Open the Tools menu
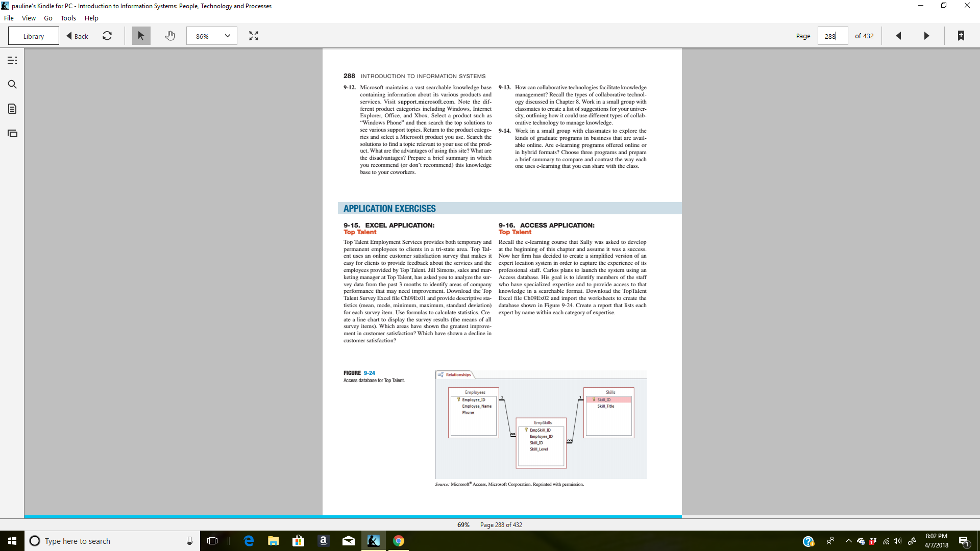Viewport: 980px width, 551px height. (68, 18)
